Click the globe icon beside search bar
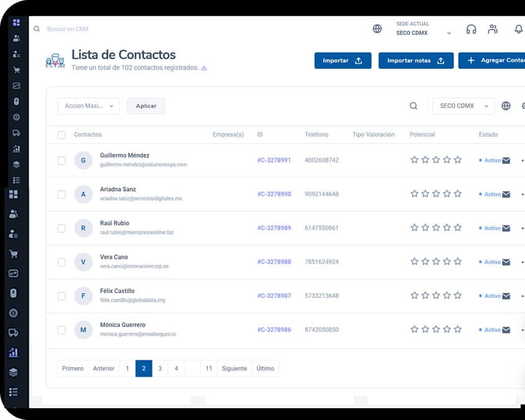Viewport: 525px width, 420px height. click(377, 29)
